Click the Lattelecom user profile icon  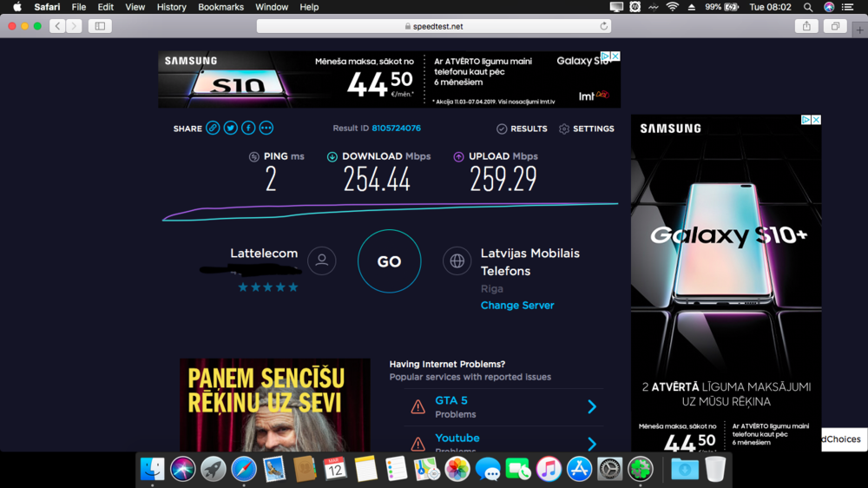322,260
